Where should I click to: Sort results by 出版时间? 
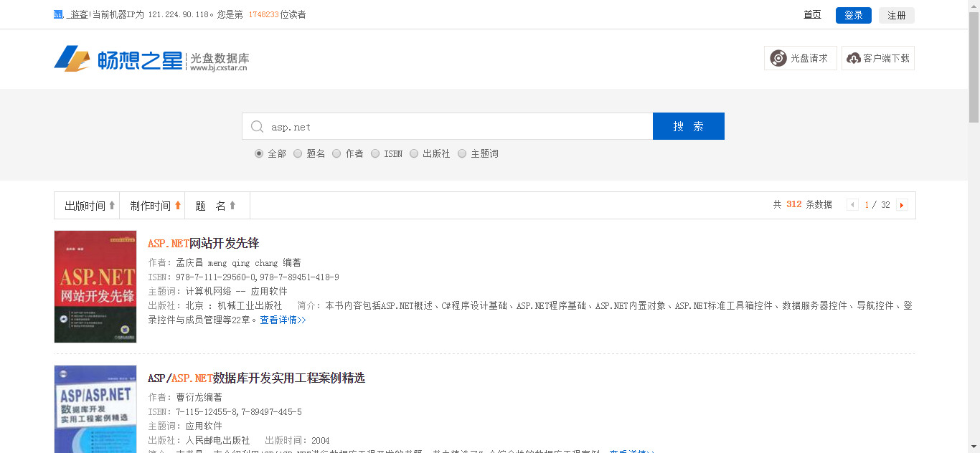(x=89, y=206)
